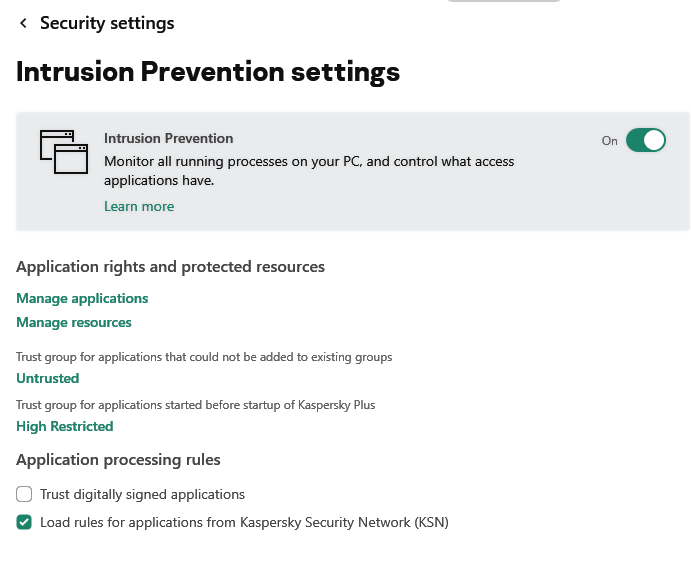The image size is (691, 565).
Task: Turn off the Intrusion Prevention switch
Action: click(645, 140)
